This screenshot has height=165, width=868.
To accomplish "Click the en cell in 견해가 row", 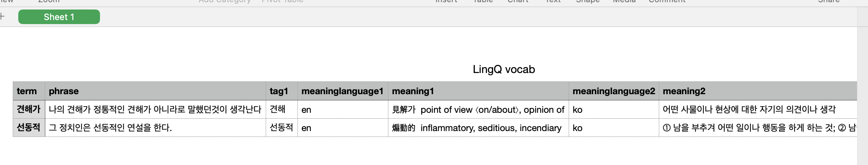I will [343, 109].
